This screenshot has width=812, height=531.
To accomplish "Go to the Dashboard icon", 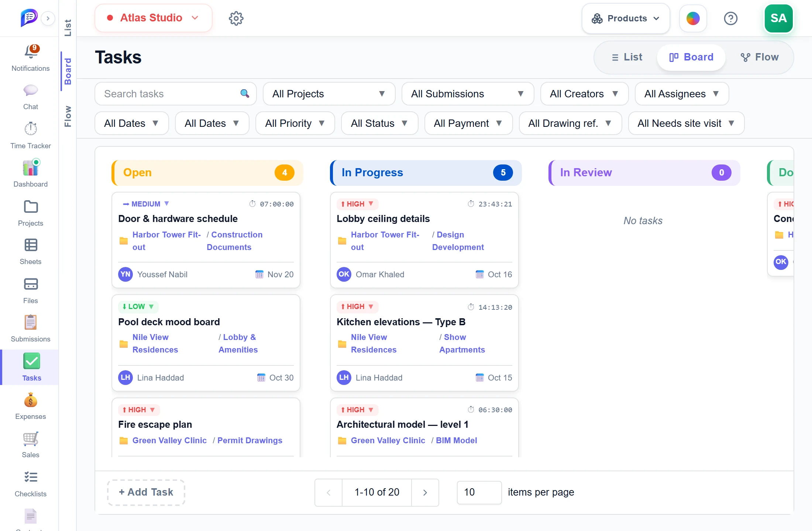I will point(31,168).
